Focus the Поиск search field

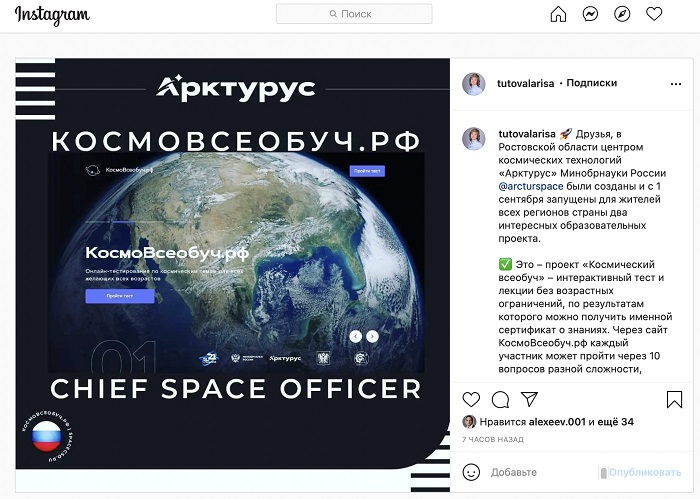(354, 14)
